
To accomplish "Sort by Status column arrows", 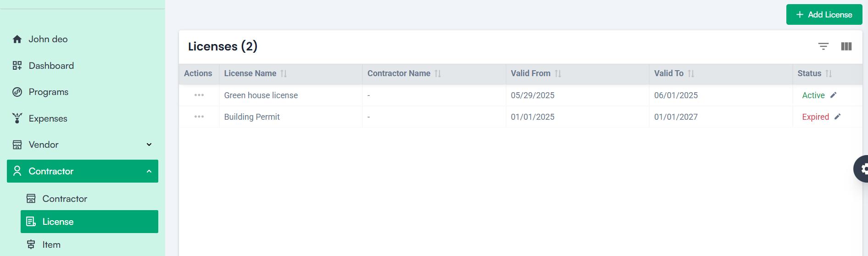I will tap(829, 73).
